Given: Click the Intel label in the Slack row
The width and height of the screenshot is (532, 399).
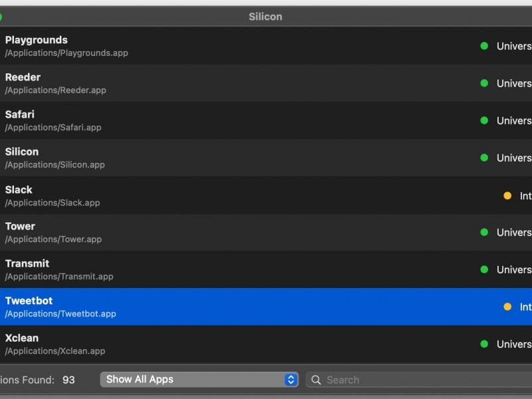Looking at the screenshot, I should point(525,196).
